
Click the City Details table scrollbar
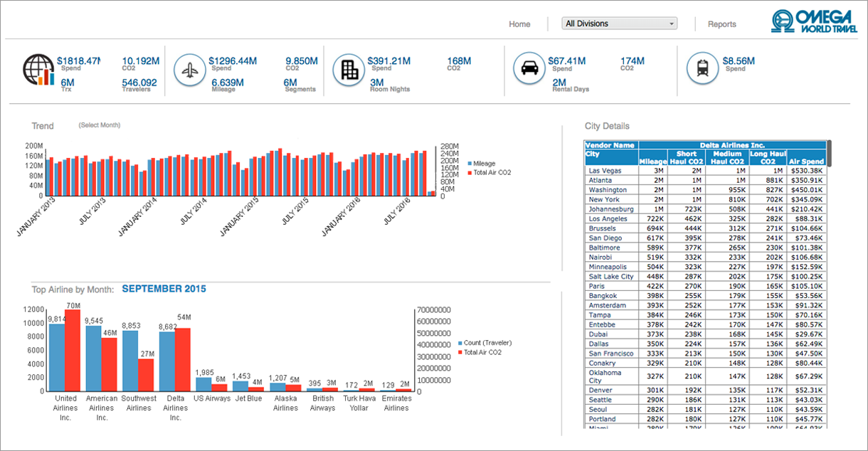[x=829, y=153]
